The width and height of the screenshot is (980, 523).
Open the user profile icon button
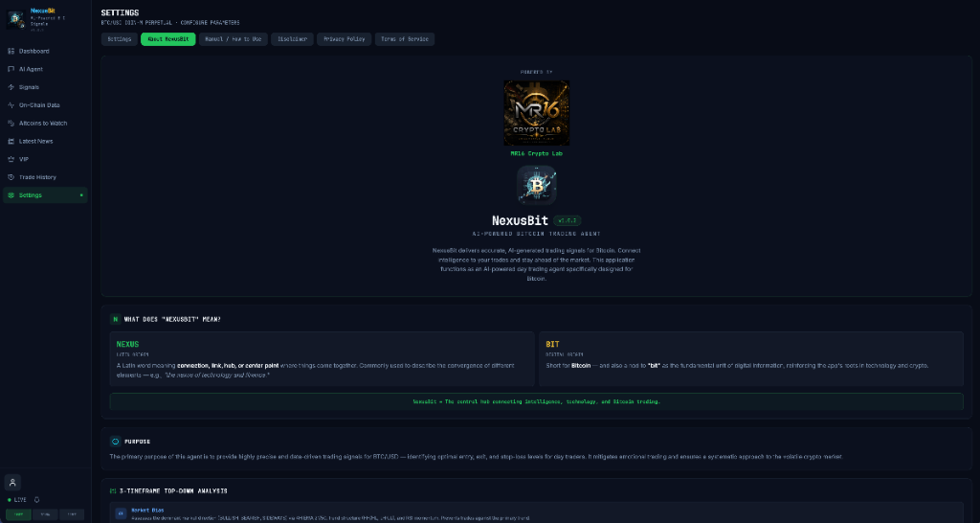pos(12,483)
